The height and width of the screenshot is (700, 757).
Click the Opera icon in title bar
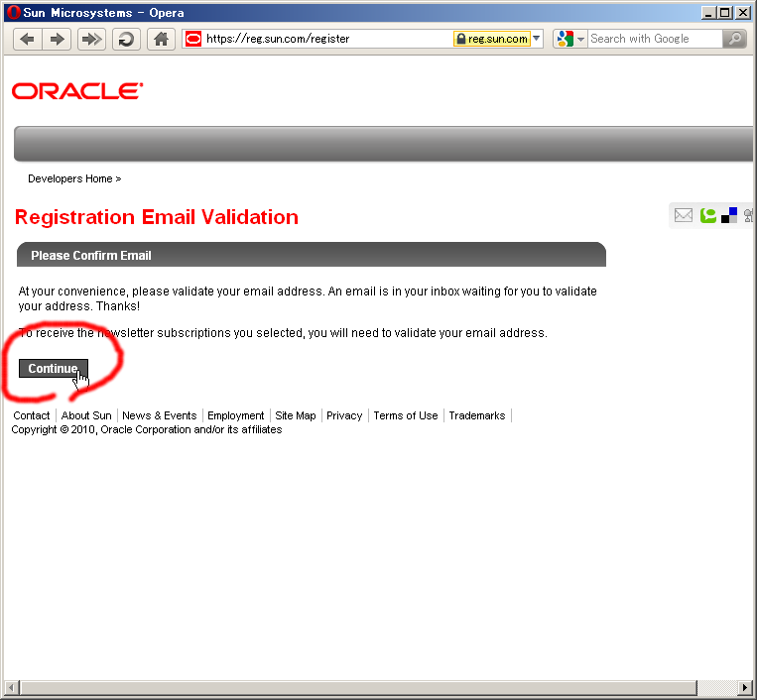click(14, 13)
